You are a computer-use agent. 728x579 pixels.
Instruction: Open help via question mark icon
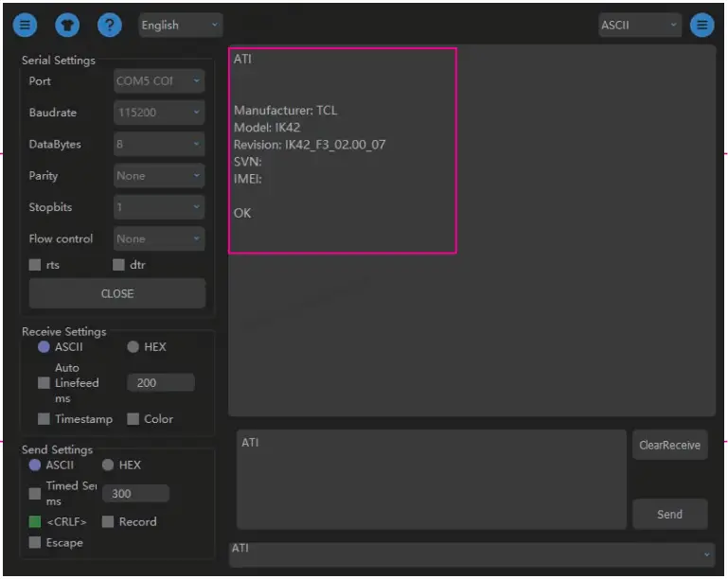[110, 25]
